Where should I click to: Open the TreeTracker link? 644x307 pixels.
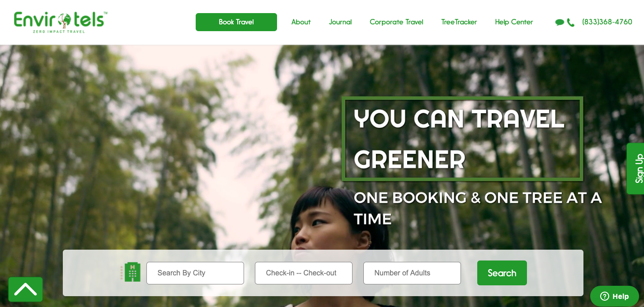[x=459, y=22]
